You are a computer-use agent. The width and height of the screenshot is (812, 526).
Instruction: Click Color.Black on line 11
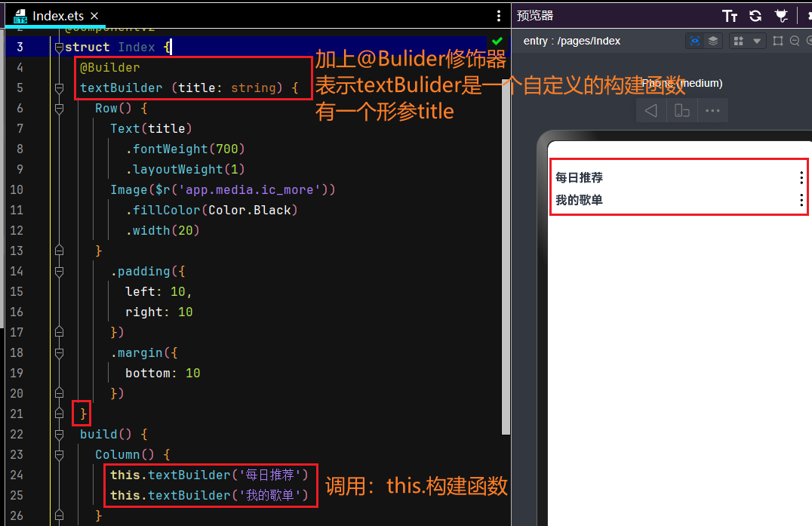(x=250, y=211)
